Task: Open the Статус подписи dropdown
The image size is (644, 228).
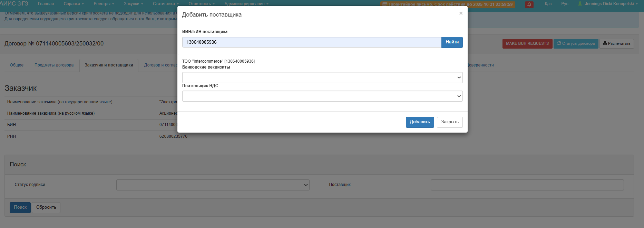Action: 213,185
